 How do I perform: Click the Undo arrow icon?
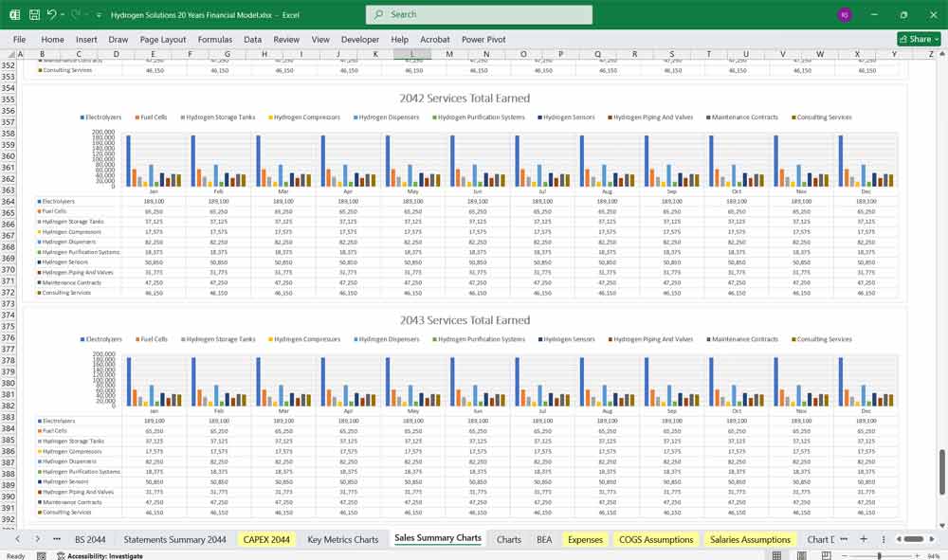point(51,15)
